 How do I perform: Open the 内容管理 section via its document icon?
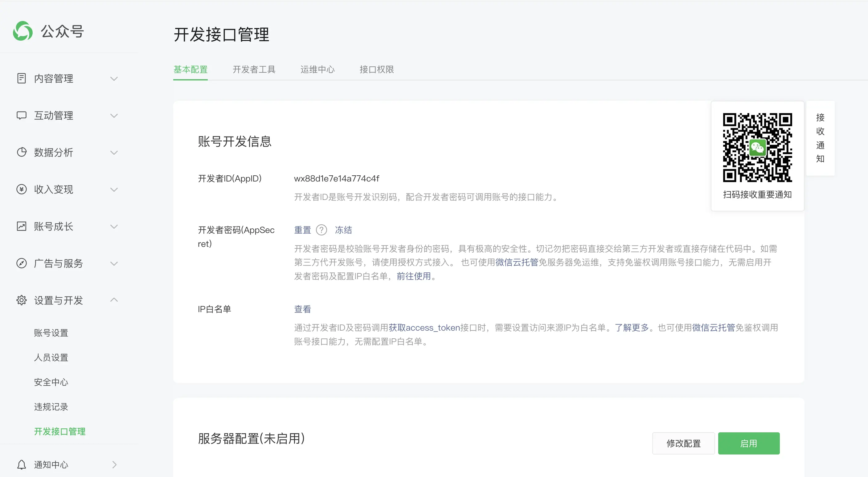22,79
